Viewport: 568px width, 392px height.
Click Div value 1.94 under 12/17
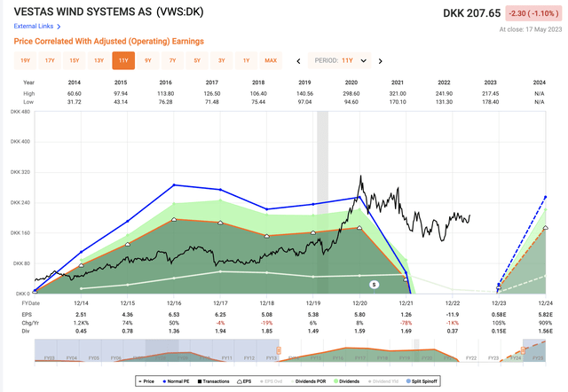[220, 331]
